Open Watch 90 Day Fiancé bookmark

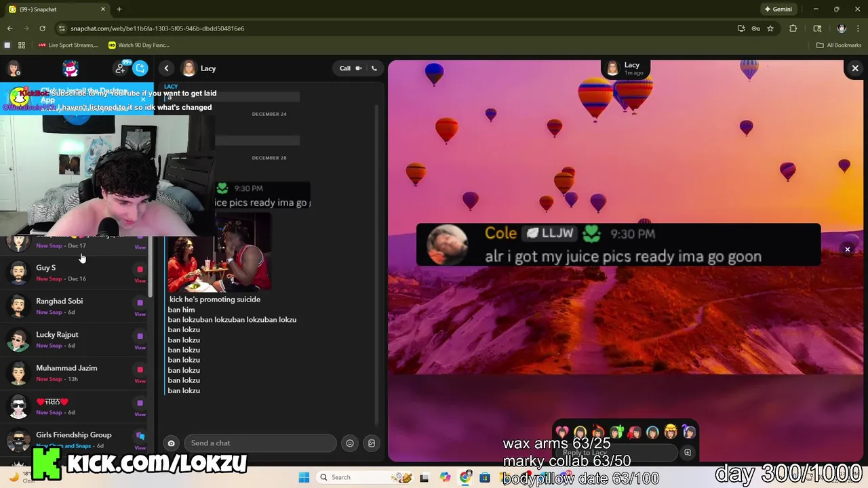(139, 45)
